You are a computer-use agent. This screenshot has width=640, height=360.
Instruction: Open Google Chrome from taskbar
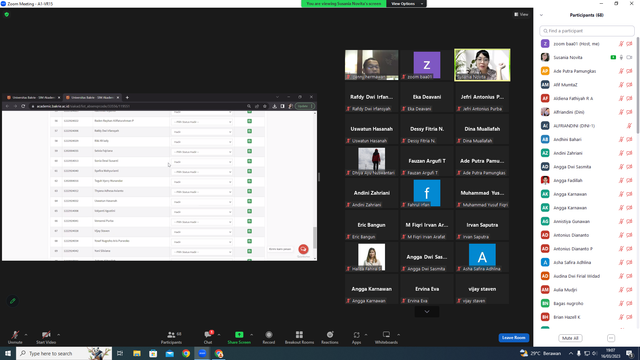click(186, 353)
